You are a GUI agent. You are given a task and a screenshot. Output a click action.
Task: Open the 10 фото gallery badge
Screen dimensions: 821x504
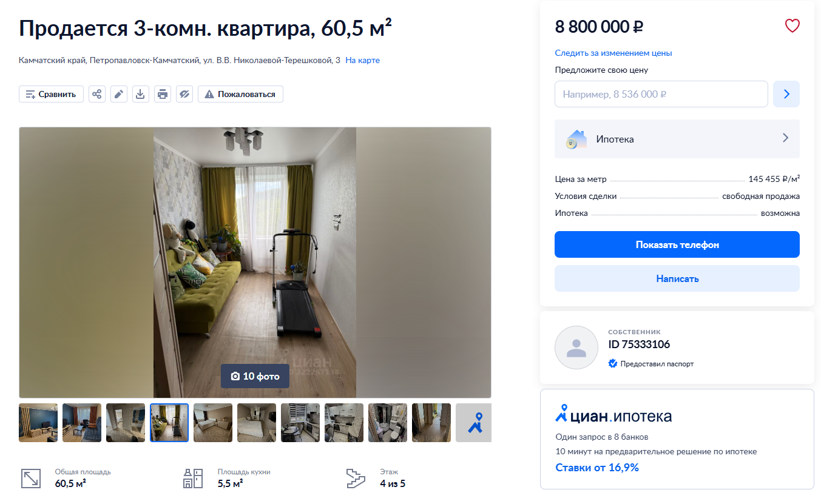pos(255,376)
